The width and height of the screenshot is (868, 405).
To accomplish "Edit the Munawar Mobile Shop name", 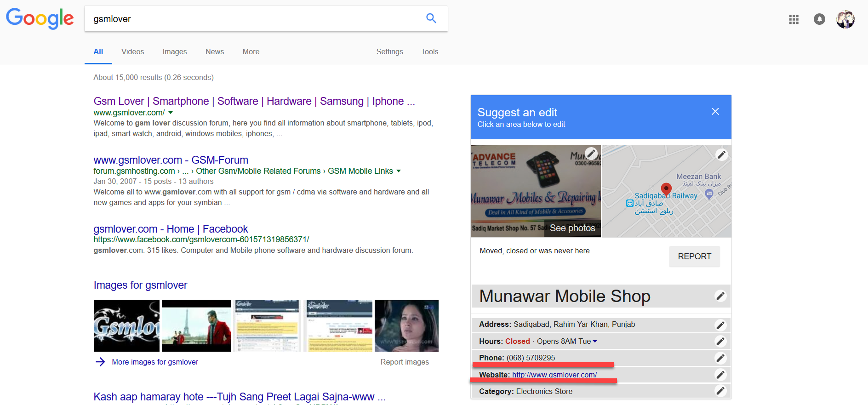I will (720, 296).
